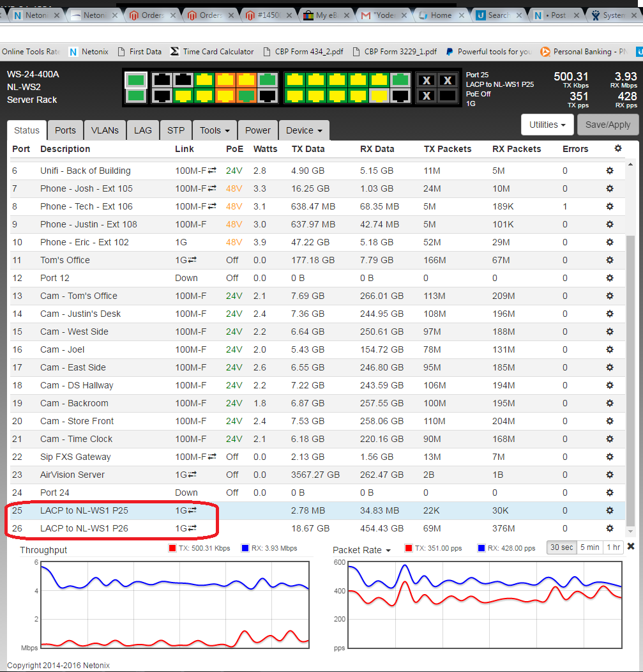643x672 pixels.
Task: Click the Save/Apply button
Action: pyautogui.click(x=607, y=125)
